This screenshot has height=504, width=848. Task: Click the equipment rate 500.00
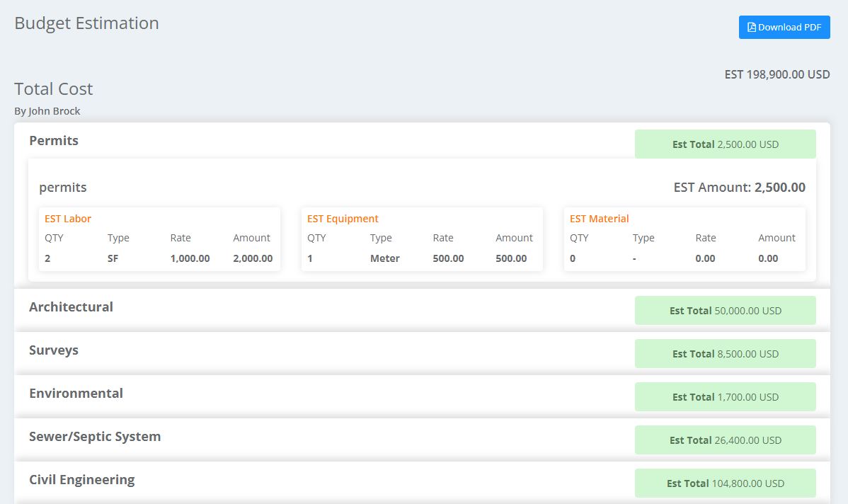click(x=448, y=258)
